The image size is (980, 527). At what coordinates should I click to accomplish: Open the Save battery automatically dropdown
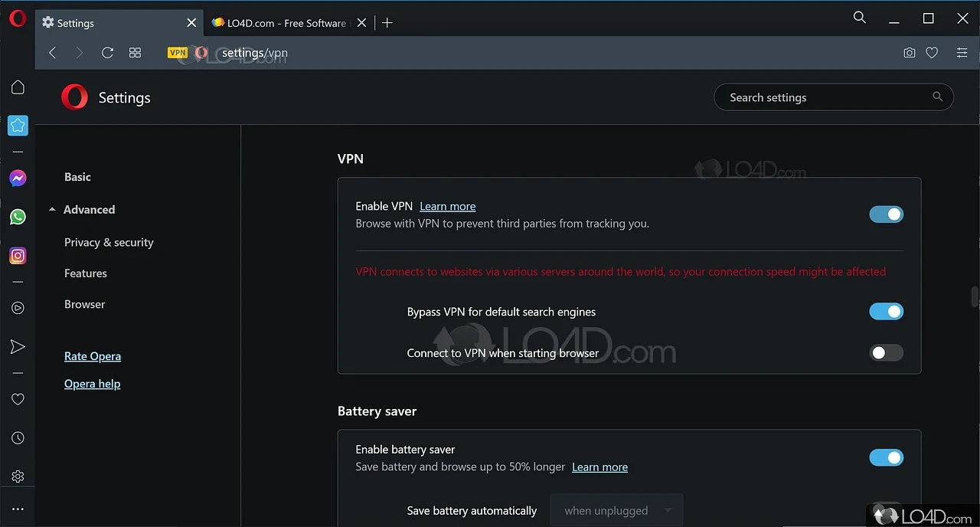tap(616, 510)
